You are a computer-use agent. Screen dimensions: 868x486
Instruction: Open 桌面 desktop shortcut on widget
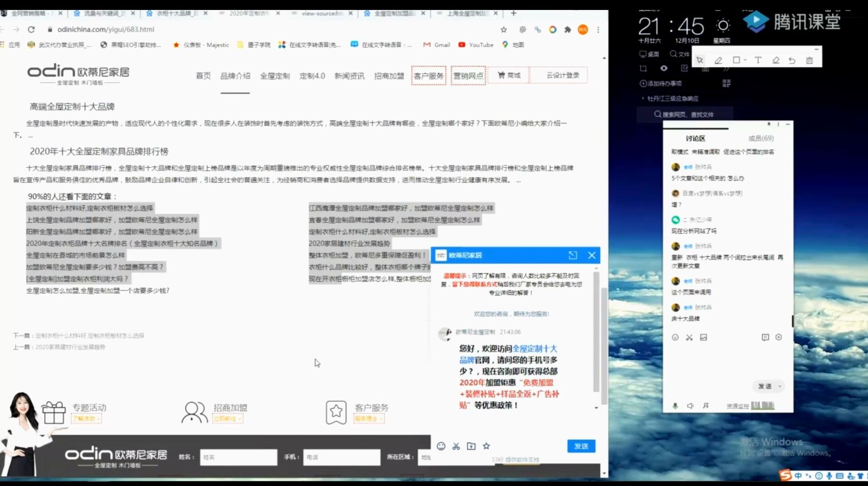[649, 54]
